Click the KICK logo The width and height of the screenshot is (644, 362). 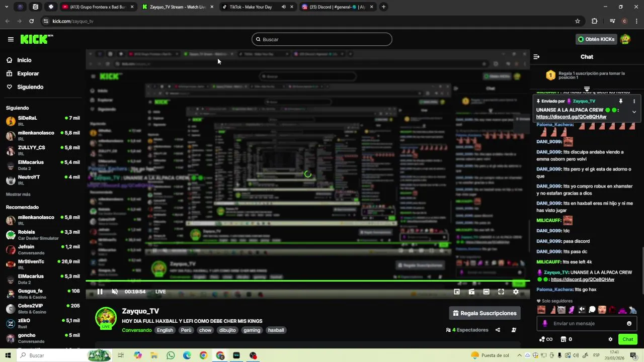(x=36, y=39)
